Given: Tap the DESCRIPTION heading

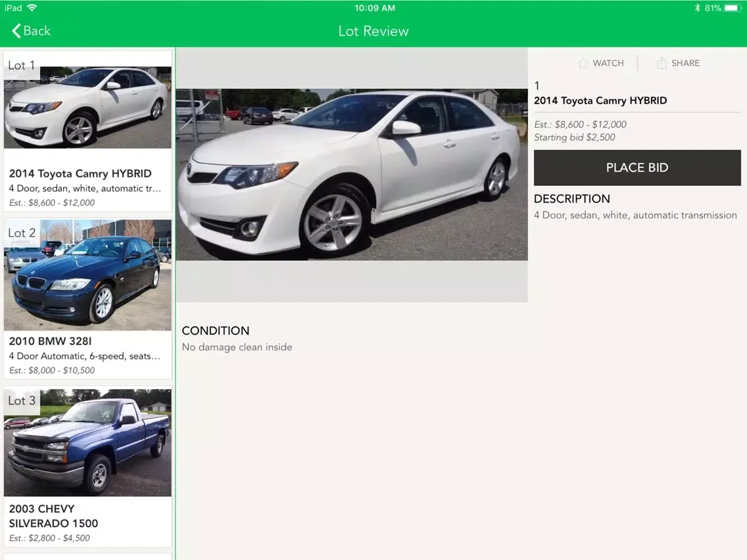Looking at the screenshot, I should coord(571,198).
